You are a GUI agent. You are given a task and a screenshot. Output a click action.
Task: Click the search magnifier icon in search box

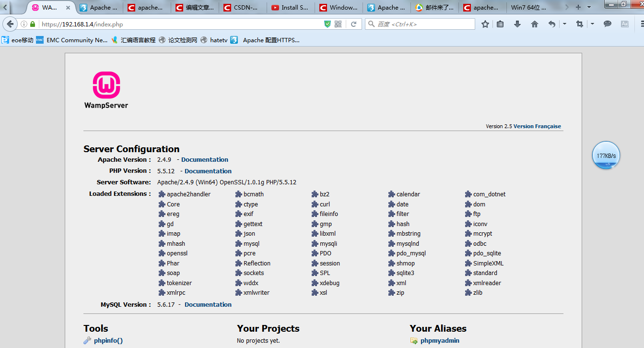pos(372,24)
